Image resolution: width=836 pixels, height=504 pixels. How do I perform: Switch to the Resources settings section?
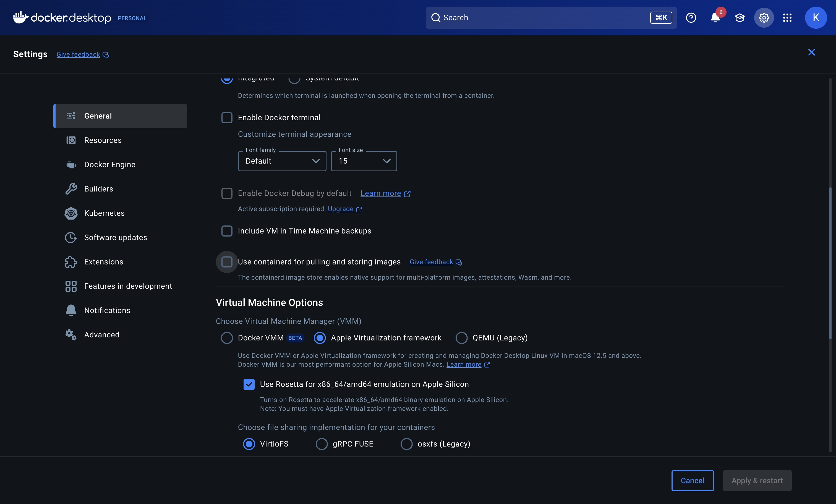103,140
